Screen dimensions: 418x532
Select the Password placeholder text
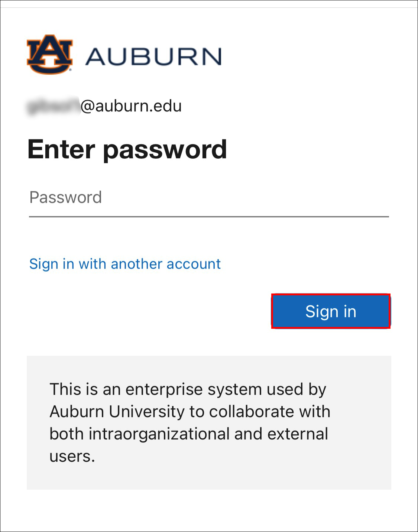(x=66, y=197)
